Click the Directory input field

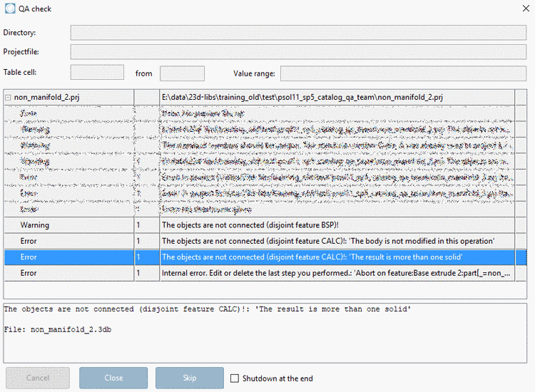(x=298, y=33)
